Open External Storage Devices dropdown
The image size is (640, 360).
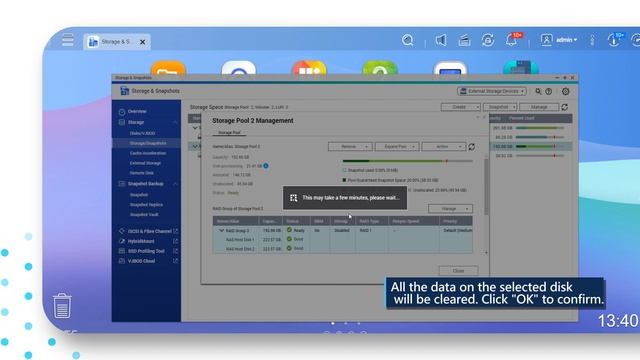point(492,91)
